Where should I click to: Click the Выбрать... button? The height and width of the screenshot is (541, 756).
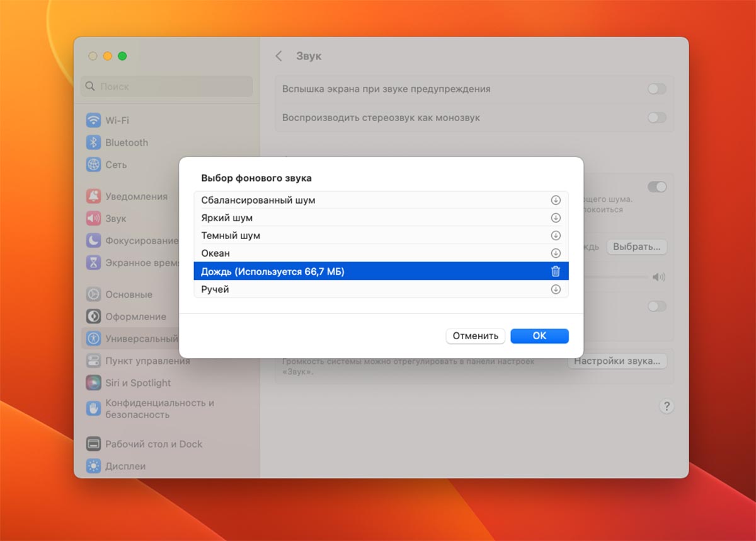636,247
